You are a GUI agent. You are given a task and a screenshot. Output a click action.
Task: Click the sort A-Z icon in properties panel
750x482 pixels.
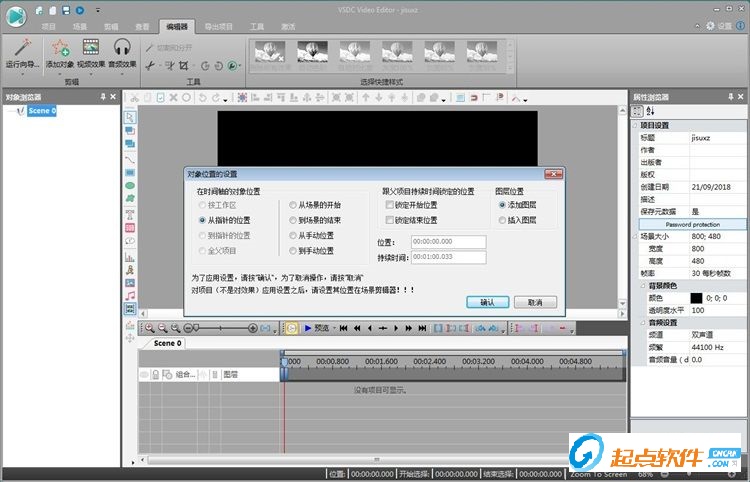click(651, 111)
